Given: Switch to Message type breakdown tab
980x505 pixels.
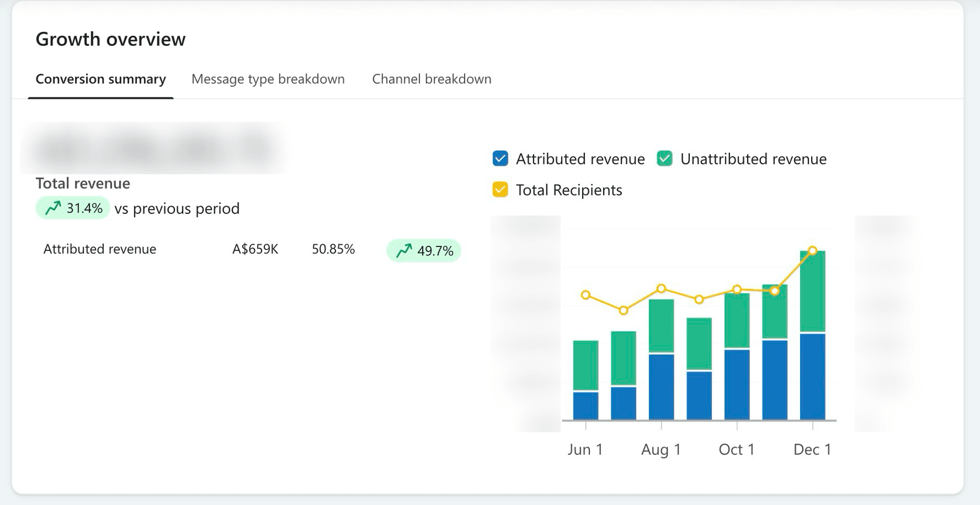Looking at the screenshot, I should click(x=268, y=79).
